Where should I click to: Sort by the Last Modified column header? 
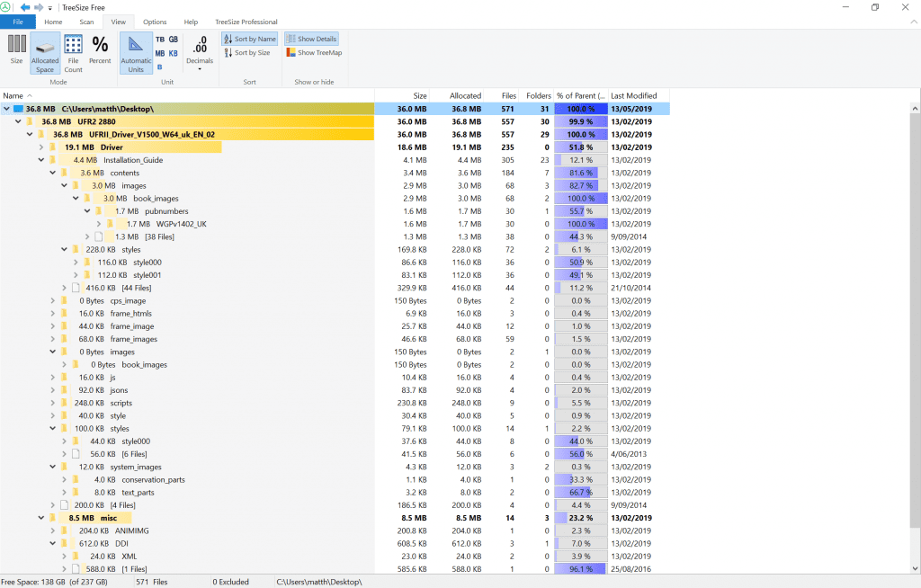(638, 95)
